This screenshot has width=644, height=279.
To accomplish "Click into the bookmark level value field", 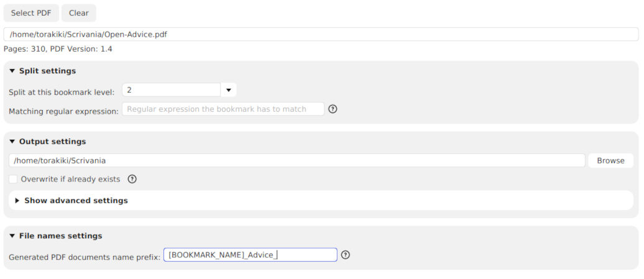I will point(172,90).
